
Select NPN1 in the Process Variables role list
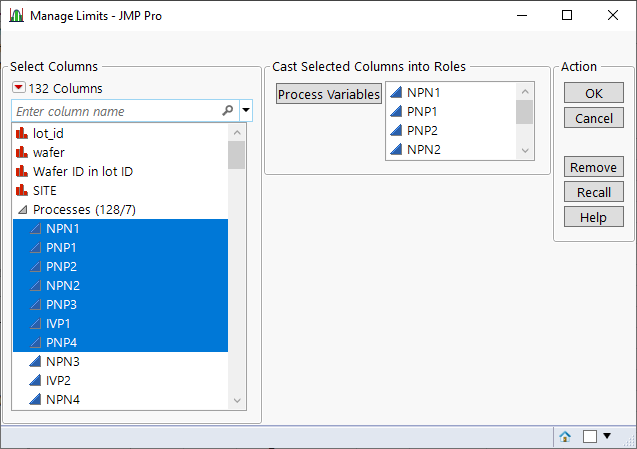coord(424,93)
